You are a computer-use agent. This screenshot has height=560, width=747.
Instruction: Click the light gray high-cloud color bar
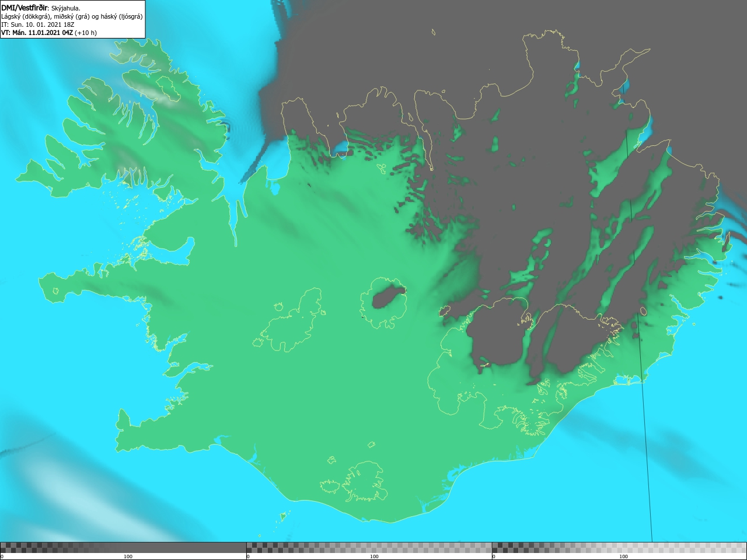pos(619,548)
